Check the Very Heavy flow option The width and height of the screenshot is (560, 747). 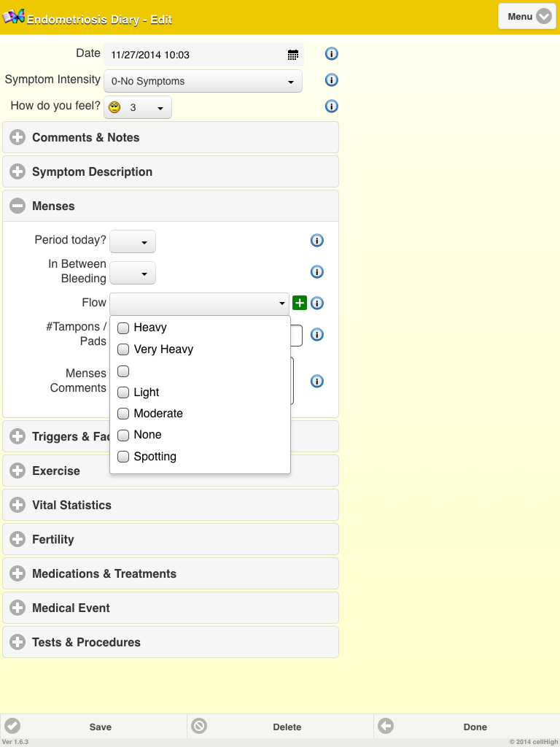pos(123,349)
